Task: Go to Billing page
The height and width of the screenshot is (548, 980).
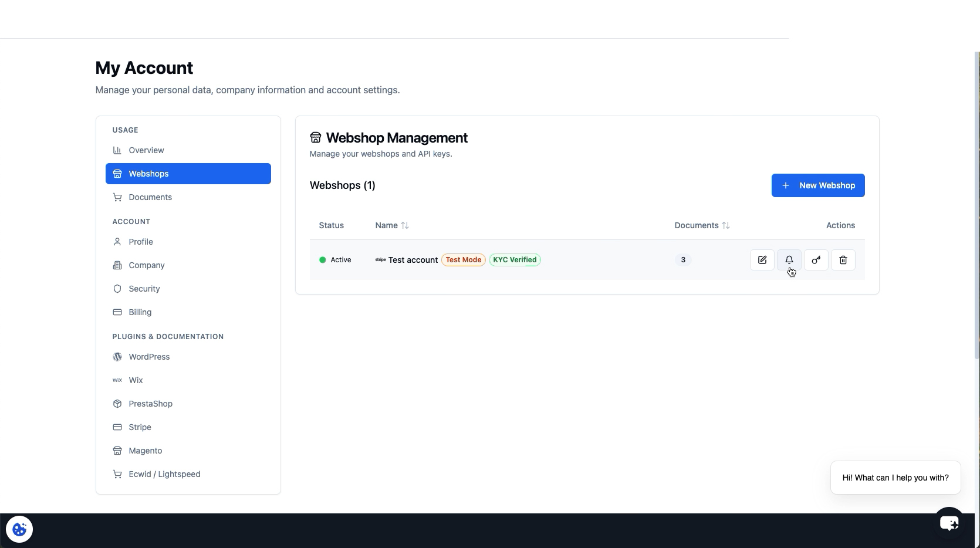Action: coord(188,312)
